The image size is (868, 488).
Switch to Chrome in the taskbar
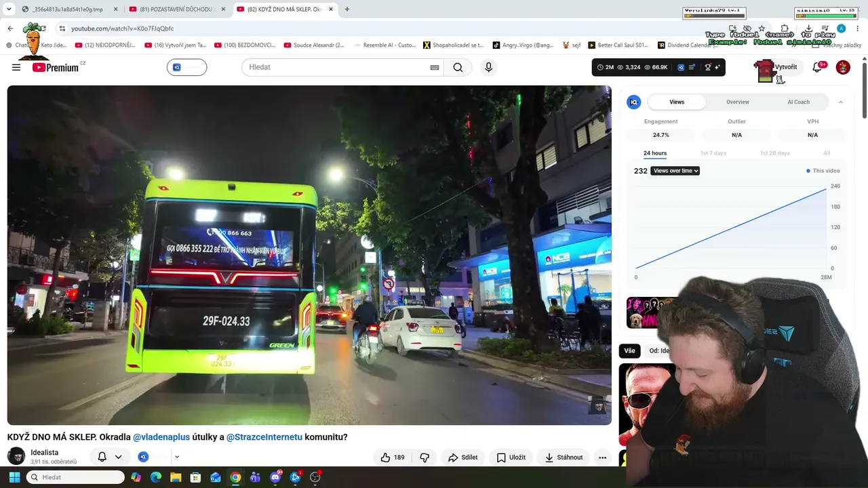(235, 477)
